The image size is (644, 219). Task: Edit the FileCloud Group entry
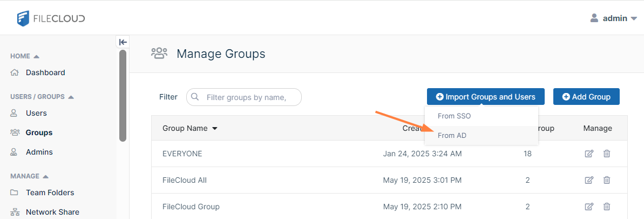[589, 207]
